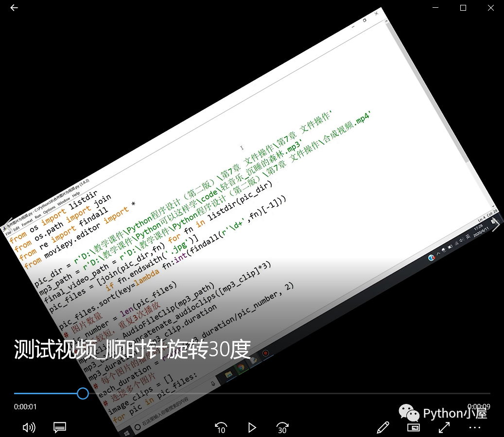The height and width of the screenshot is (437, 504).
Task: Jump ahead on the unplayed seek bar track
Action: click(x=289, y=393)
